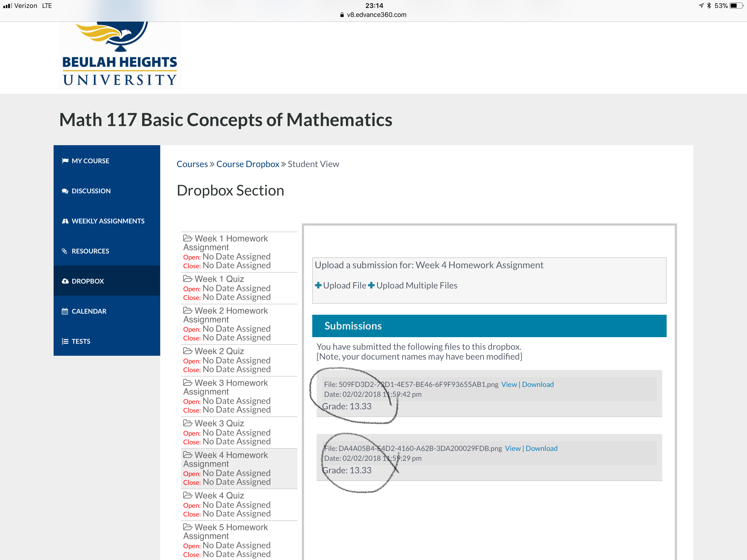
Task: Go to Courses in the breadcrumb
Action: point(192,164)
